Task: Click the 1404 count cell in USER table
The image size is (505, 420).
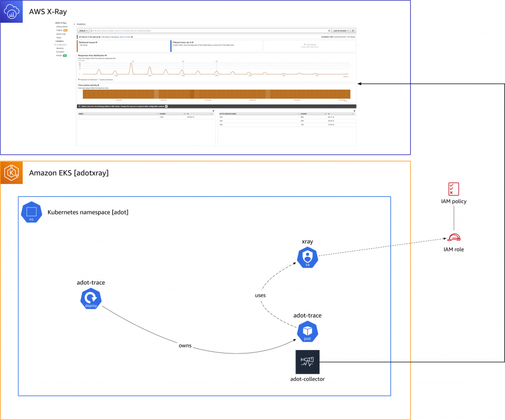Action: pyautogui.click(x=161, y=117)
